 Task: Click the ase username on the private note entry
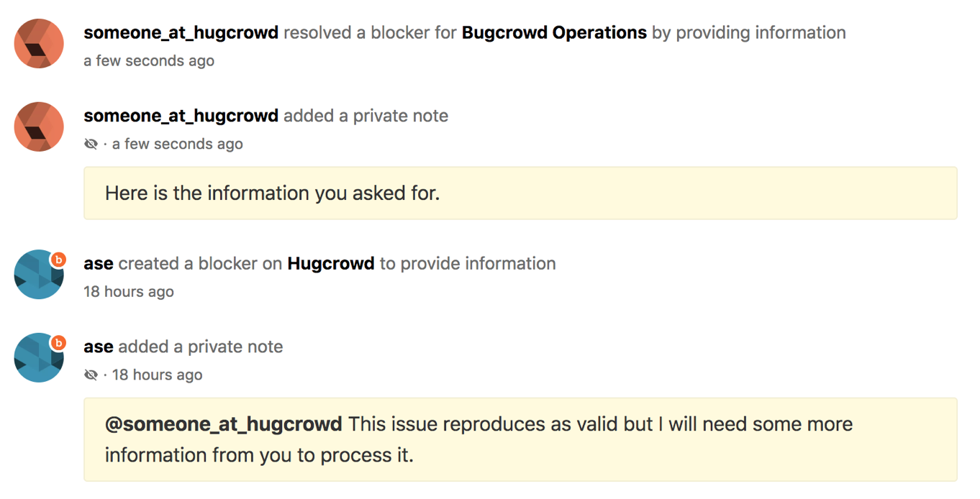99,347
